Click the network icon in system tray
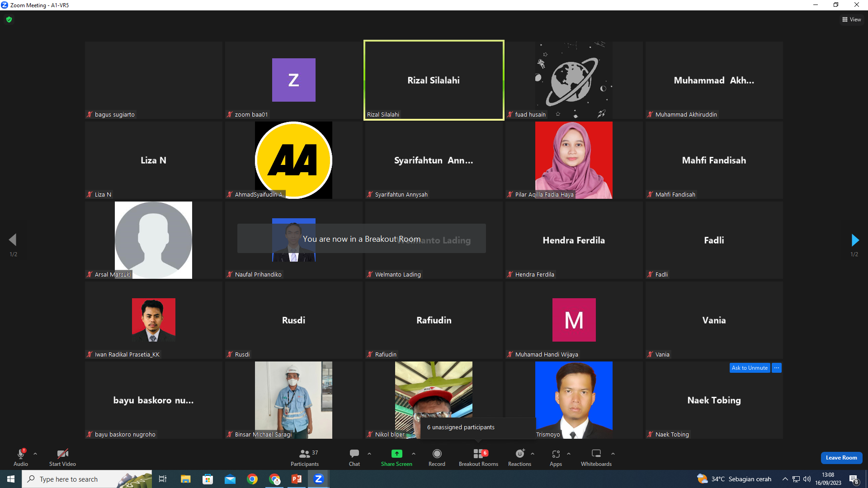 [x=796, y=479]
